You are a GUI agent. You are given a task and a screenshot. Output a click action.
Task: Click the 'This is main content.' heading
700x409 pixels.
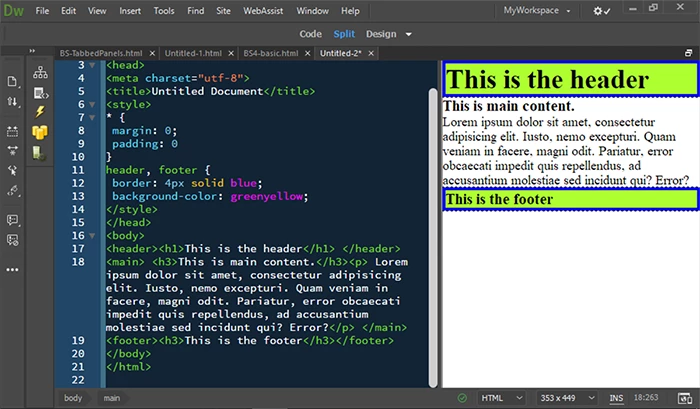(508, 106)
